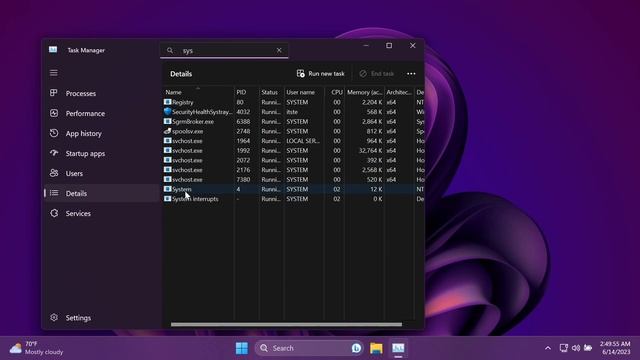
Task: Select svchost.exe with PID 2176
Action: (x=293, y=170)
